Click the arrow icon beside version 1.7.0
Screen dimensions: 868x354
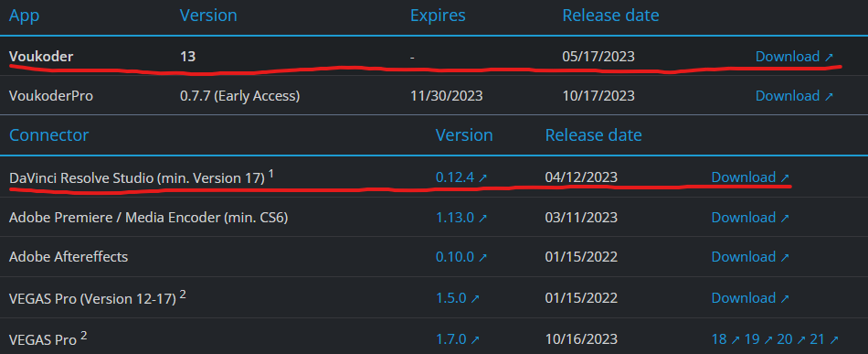475,339
